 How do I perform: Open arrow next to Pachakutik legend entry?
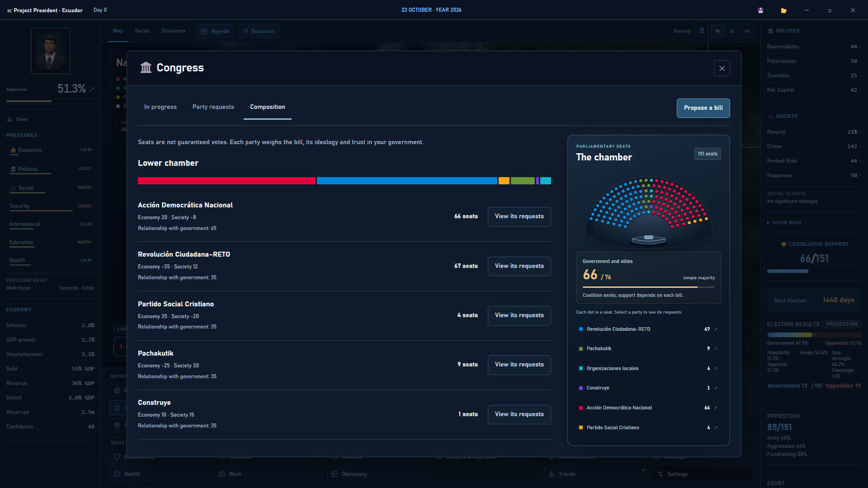coord(716,349)
